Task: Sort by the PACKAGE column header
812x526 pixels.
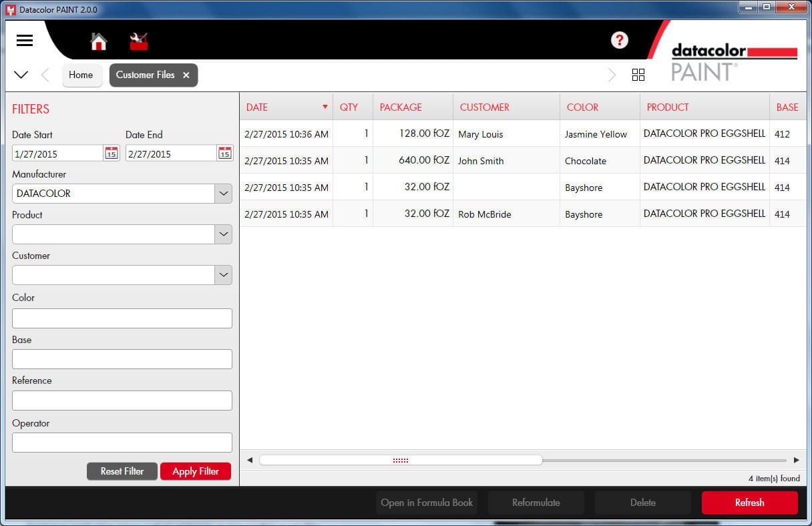Action: [x=413, y=107]
